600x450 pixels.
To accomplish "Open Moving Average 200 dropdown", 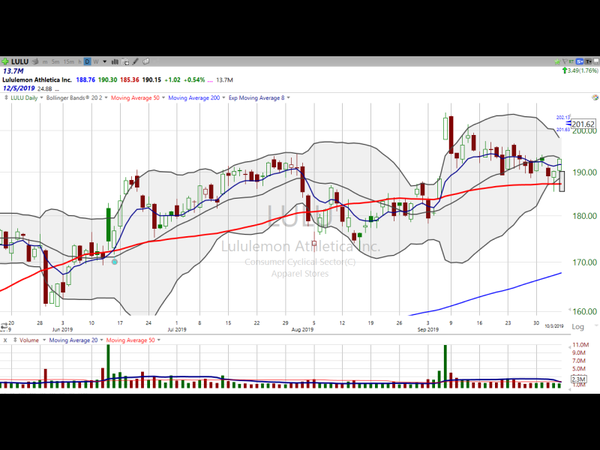I will click(223, 98).
